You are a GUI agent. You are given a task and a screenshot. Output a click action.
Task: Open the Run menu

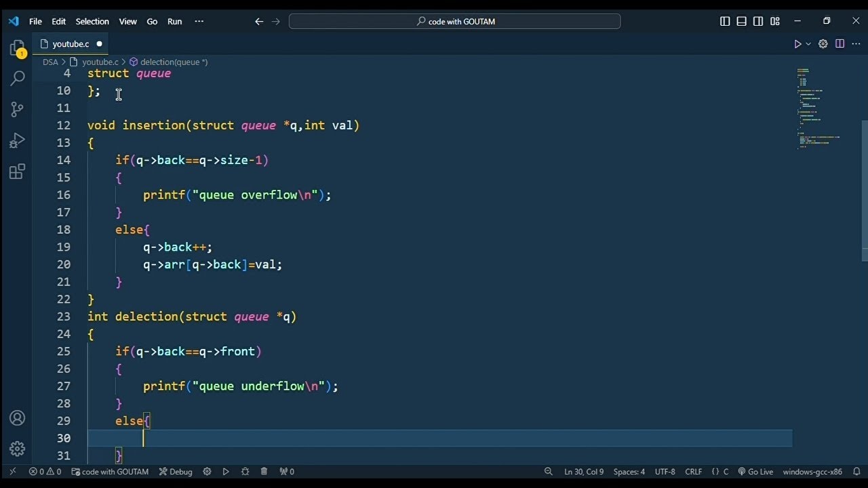pyautogui.click(x=175, y=22)
